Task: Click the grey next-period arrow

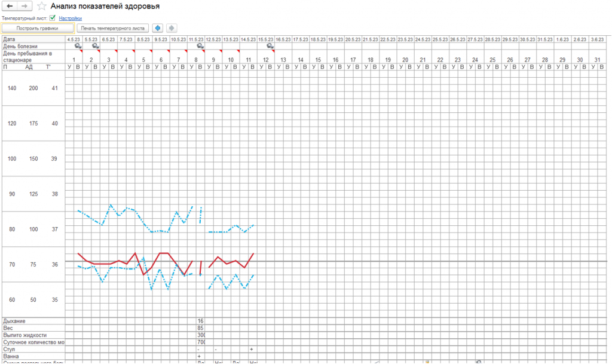Action: pyautogui.click(x=172, y=28)
